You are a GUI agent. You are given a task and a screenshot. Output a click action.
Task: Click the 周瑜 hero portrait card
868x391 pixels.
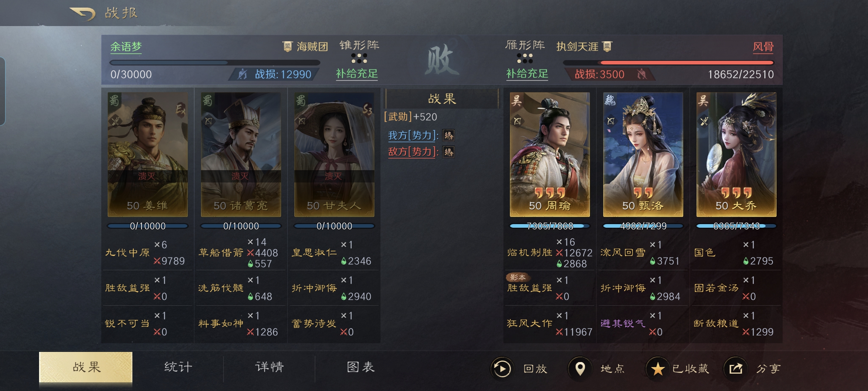pyautogui.click(x=550, y=155)
